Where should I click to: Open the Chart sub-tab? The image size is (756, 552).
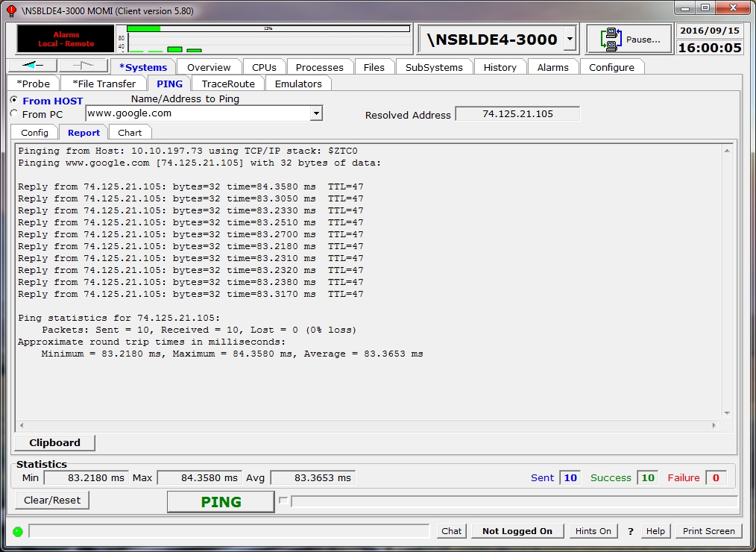point(130,133)
